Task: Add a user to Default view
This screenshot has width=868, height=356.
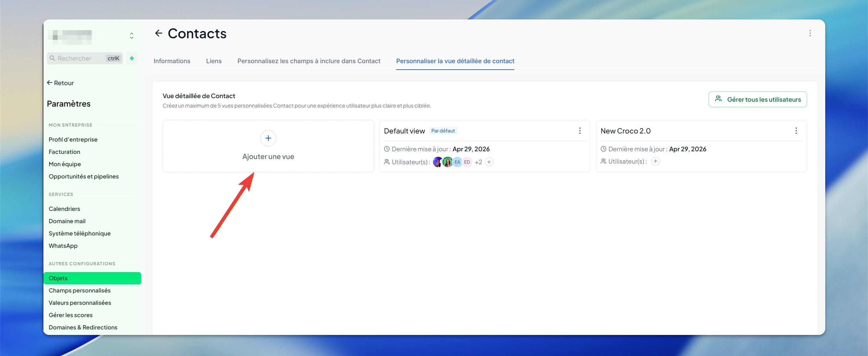Action: click(x=489, y=162)
